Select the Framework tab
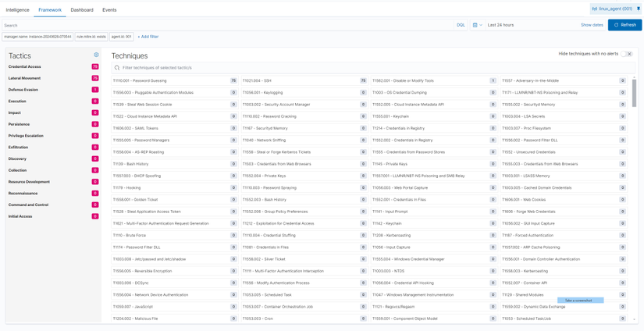The width and height of the screenshot is (644, 331). tap(50, 10)
